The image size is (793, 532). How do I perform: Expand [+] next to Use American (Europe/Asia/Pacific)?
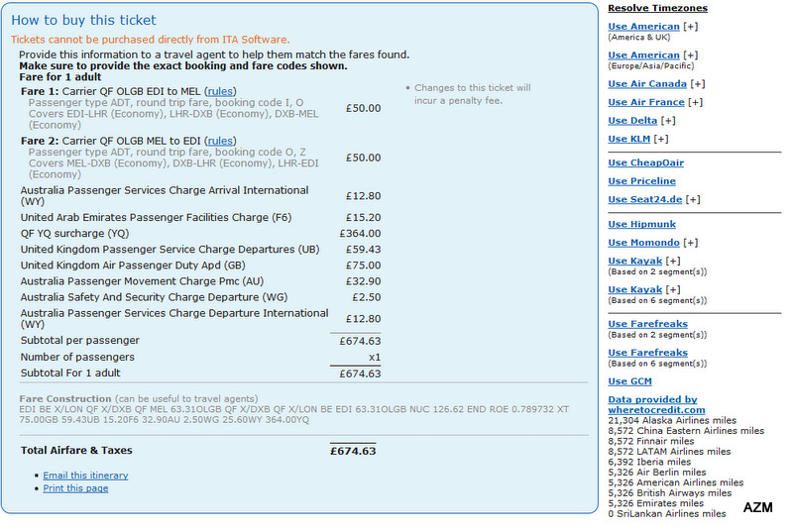[x=690, y=55]
